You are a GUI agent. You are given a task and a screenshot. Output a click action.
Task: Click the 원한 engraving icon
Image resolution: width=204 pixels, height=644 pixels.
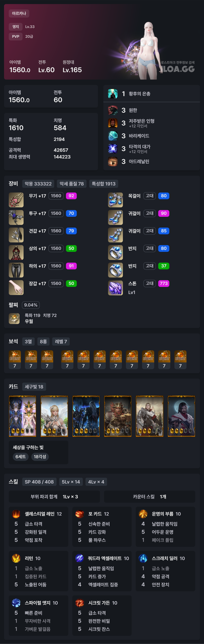113,110
